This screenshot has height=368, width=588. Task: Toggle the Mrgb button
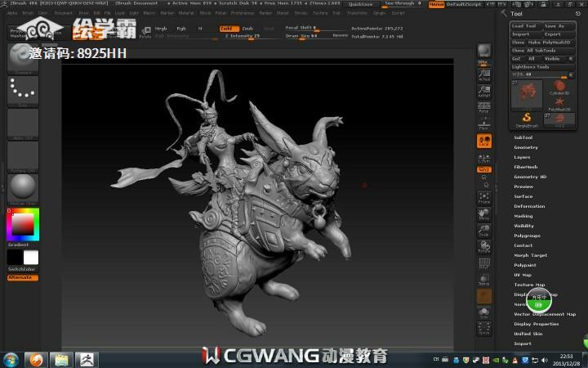pyautogui.click(x=161, y=29)
